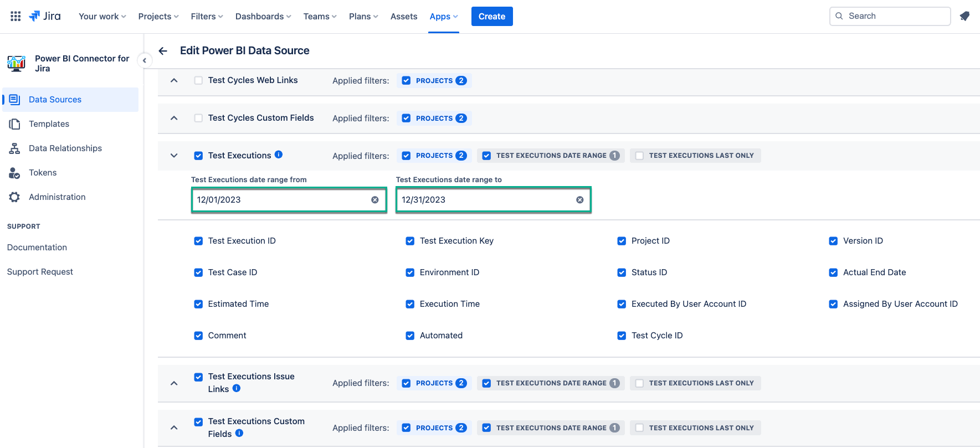Click the Search box in the header
The image size is (980, 448).
pyautogui.click(x=895, y=16)
